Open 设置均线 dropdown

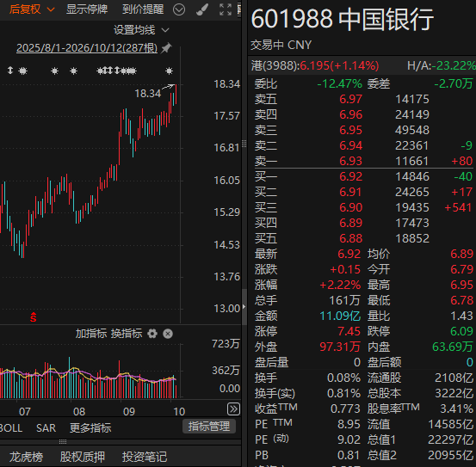coord(141,30)
